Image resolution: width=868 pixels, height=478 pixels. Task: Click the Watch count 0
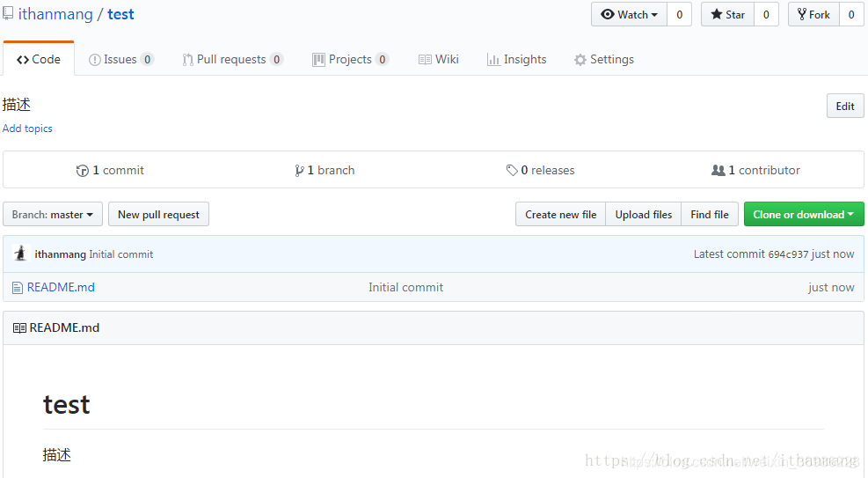[679, 14]
